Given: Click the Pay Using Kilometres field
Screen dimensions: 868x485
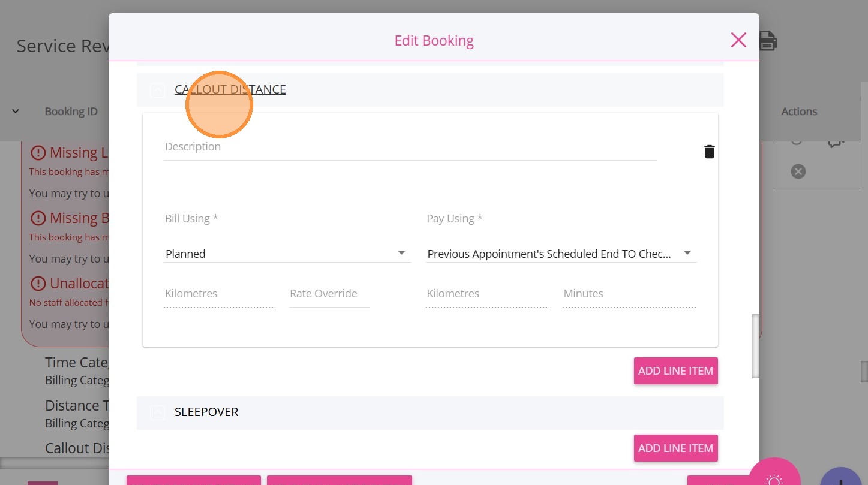Looking at the screenshot, I should point(487,294).
